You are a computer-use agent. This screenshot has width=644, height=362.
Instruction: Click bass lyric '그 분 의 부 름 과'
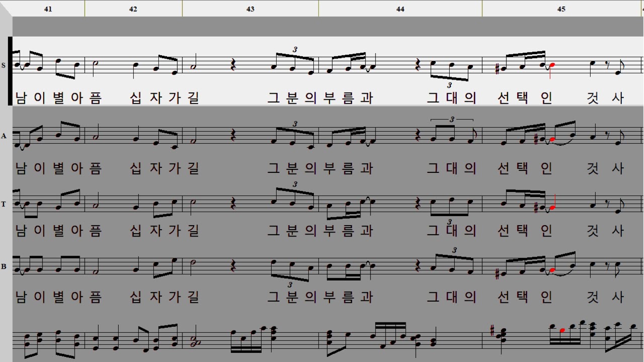pos(320,297)
